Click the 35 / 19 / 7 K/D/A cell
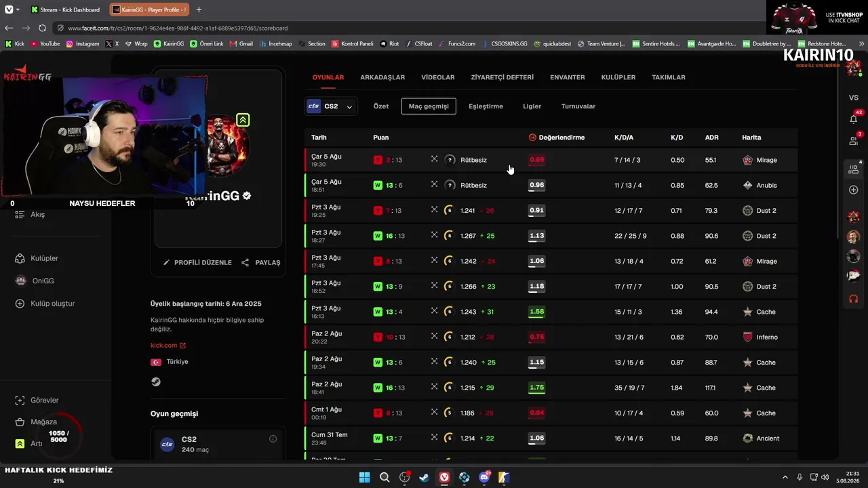 click(x=629, y=388)
